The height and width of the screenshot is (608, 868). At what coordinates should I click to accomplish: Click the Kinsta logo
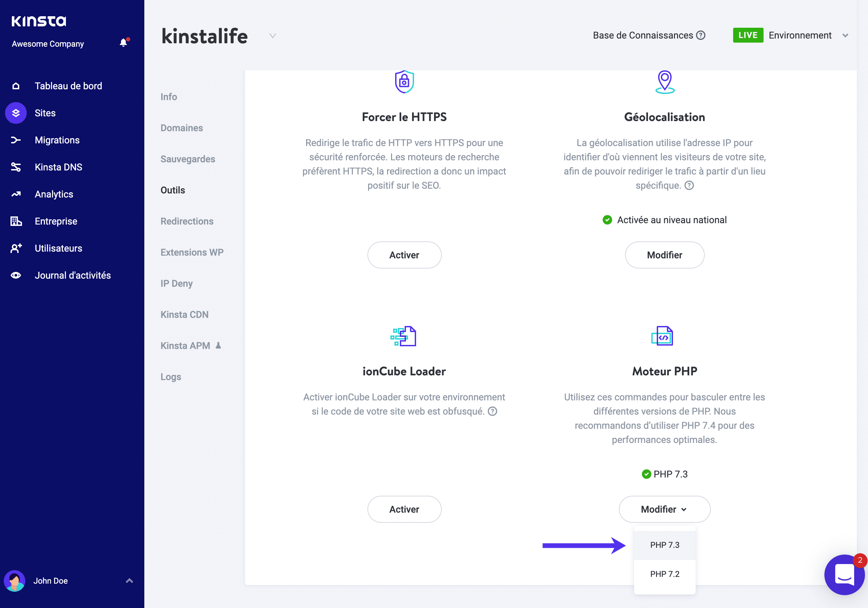coord(39,21)
